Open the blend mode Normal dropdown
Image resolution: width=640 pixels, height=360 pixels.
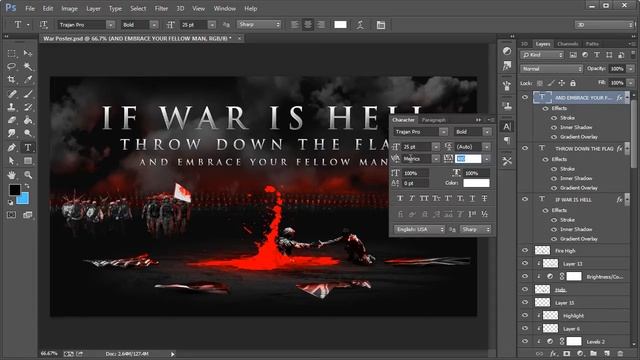click(551, 69)
